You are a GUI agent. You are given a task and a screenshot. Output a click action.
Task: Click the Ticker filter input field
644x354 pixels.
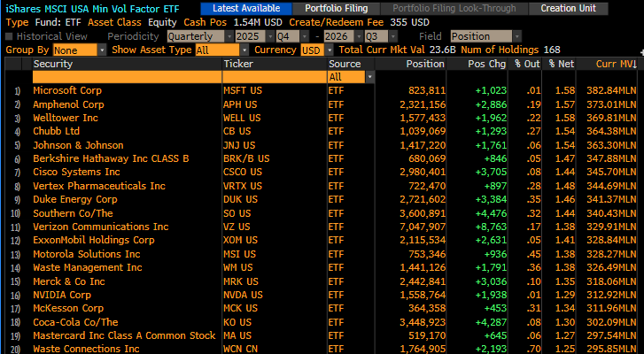[275, 77]
